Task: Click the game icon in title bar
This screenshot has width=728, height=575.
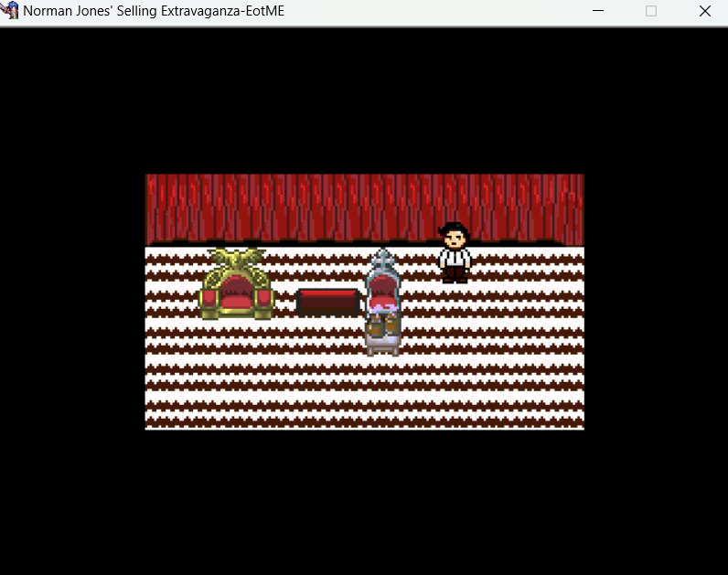Action: pyautogui.click(x=9, y=10)
